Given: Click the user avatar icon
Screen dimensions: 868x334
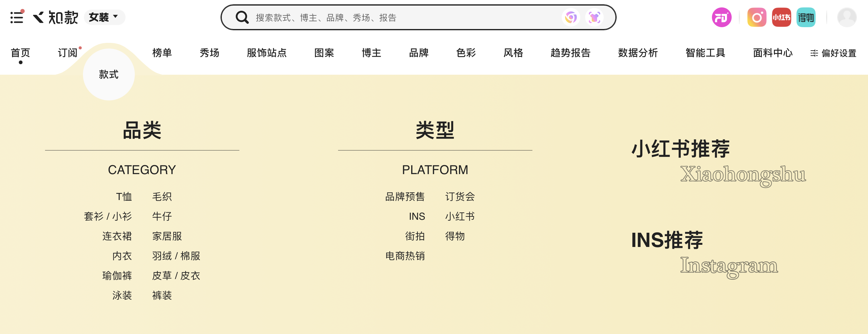Looking at the screenshot, I should point(847,17).
